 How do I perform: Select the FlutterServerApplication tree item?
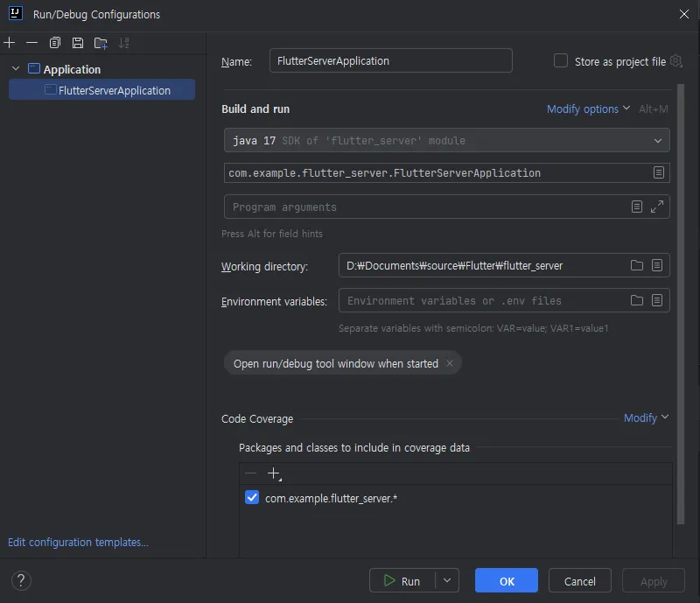101,90
